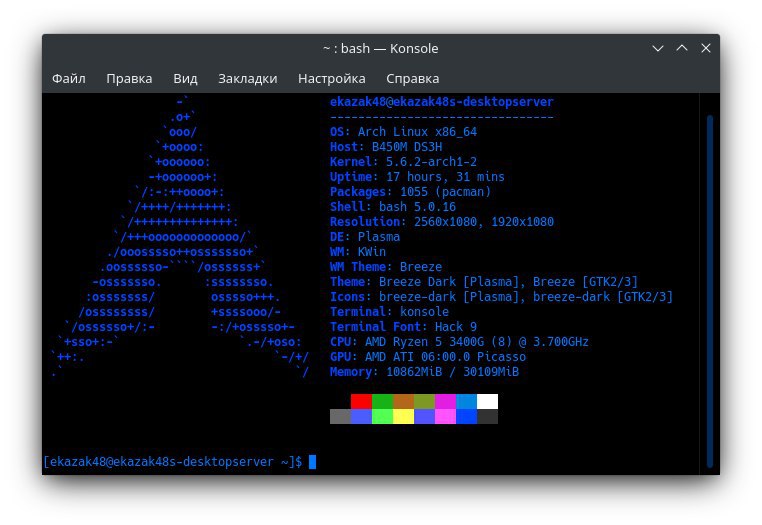Screen dimensions: 762x525
Task: Click the Resolution 2560x1080 line
Action: [442, 222]
